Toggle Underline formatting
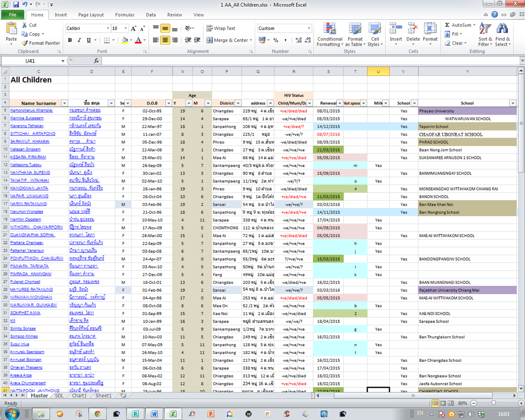The image size is (525, 420). [88, 40]
